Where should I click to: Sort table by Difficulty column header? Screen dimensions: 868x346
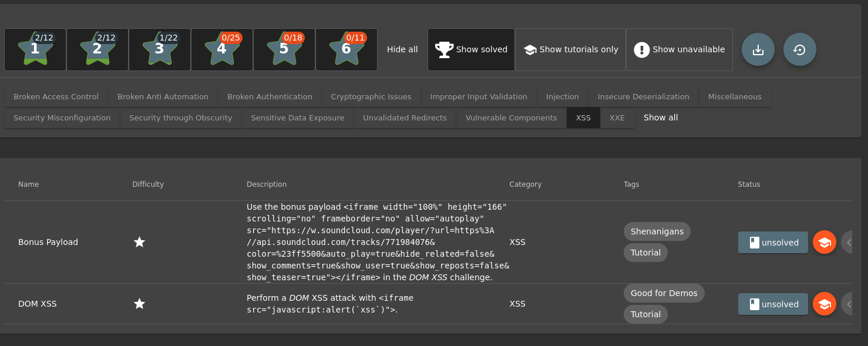pyautogui.click(x=148, y=184)
